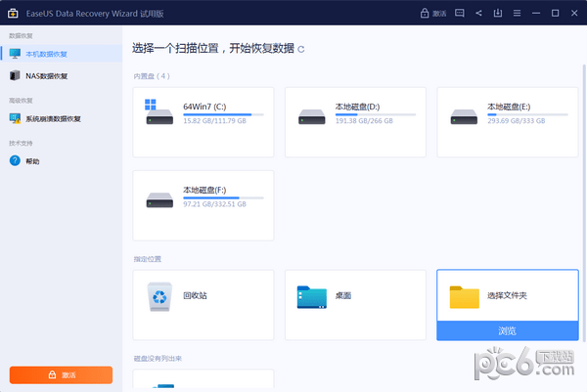Select the 桌面 label
This screenshot has width=587, height=392.
pos(343,295)
